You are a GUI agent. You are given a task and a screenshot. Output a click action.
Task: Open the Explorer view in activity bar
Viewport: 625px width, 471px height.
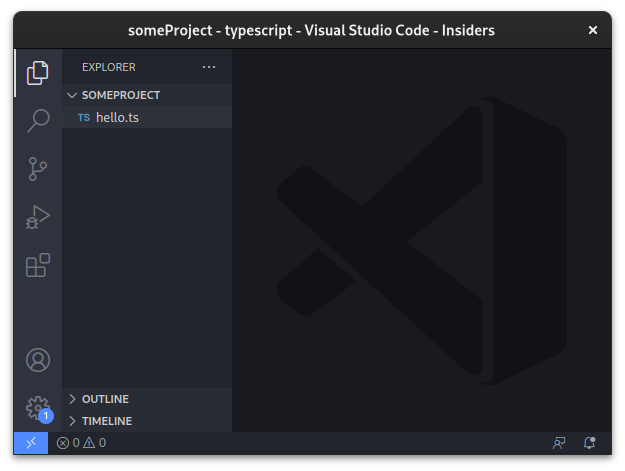(x=38, y=73)
